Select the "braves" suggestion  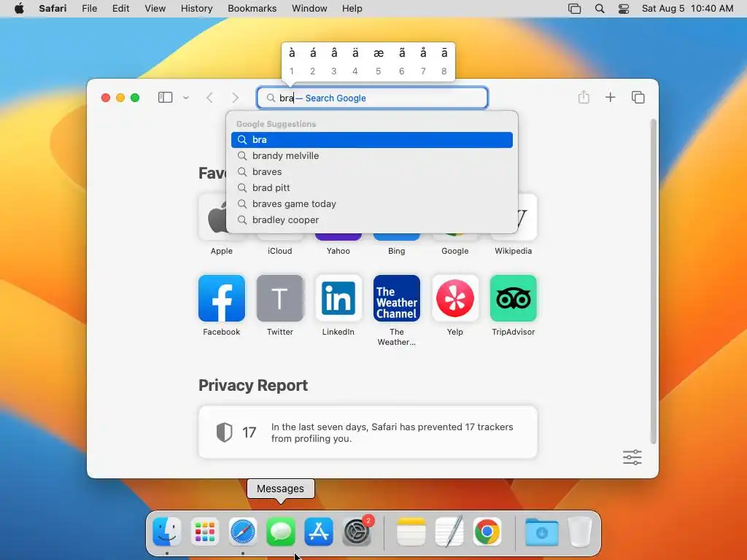point(371,171)
